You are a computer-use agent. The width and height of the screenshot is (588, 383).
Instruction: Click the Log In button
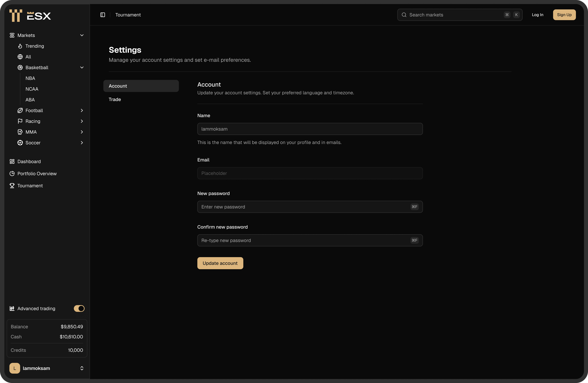[538, 15]
